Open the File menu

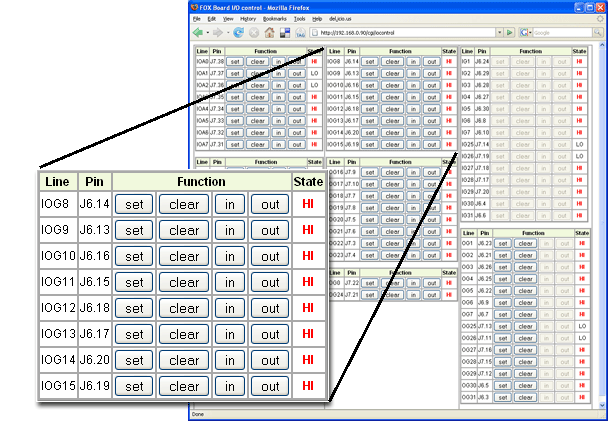click(x=197, y=19)
